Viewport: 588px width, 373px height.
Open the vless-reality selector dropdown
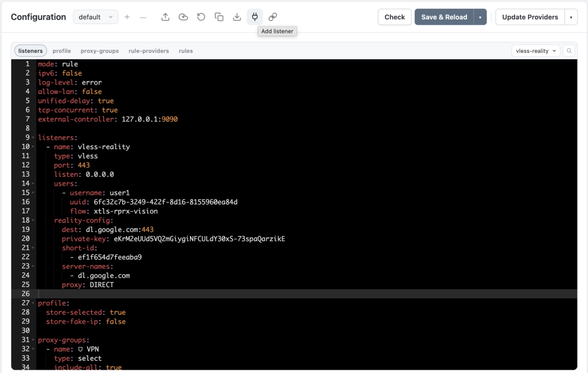click(536, 51)
